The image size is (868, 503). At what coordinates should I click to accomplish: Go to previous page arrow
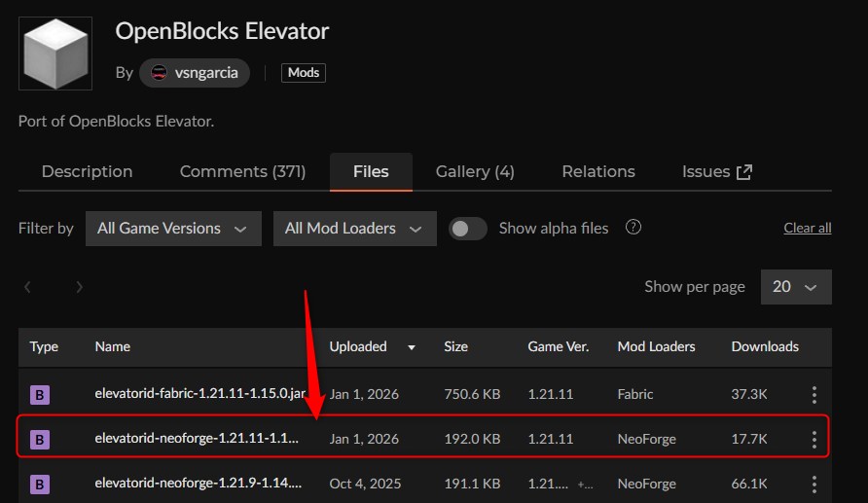[x=28, y=287]
